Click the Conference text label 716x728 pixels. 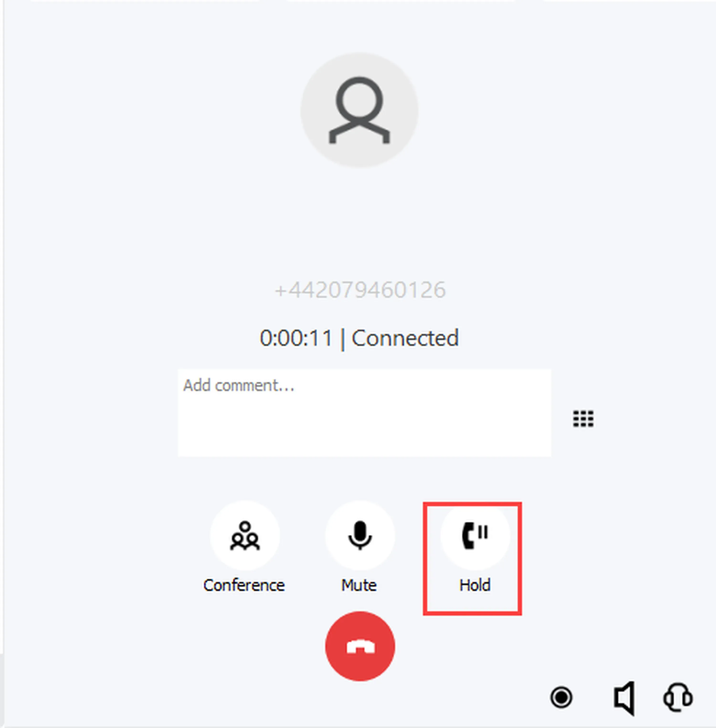click(x=244, y=585)
